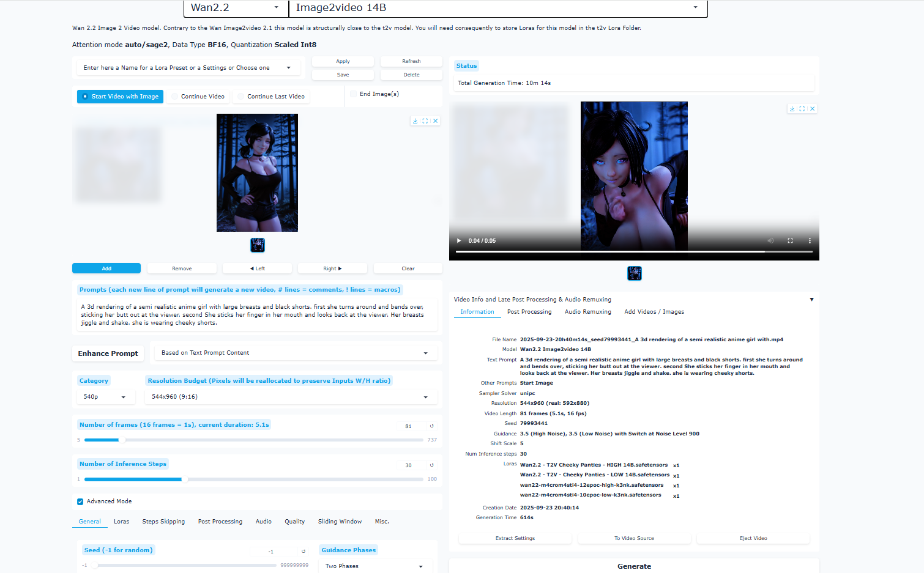Download the start image from the gallery

point(415,121)
